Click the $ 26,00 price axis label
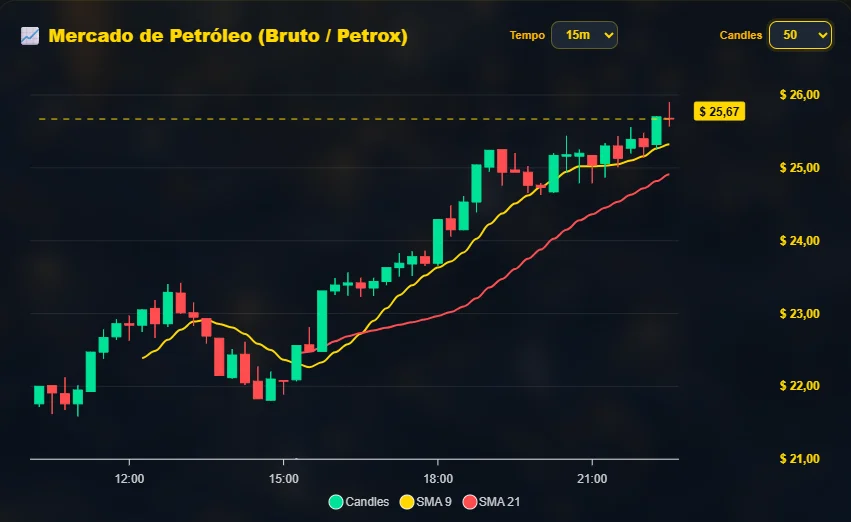This screenshot has height=522, width=851. (x=799, y=95)
